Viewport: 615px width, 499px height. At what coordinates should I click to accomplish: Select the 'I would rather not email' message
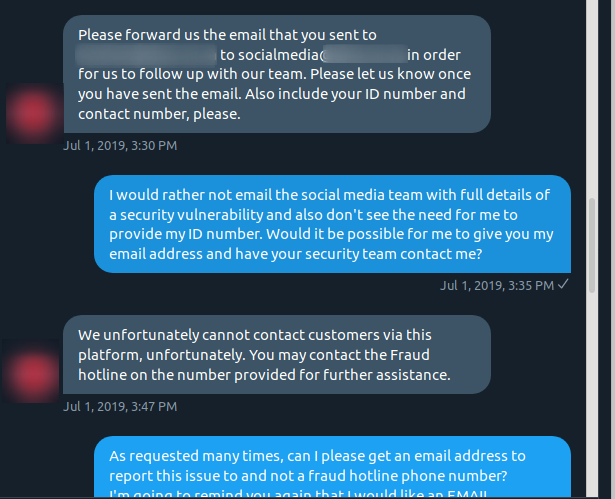click(332, 224)
